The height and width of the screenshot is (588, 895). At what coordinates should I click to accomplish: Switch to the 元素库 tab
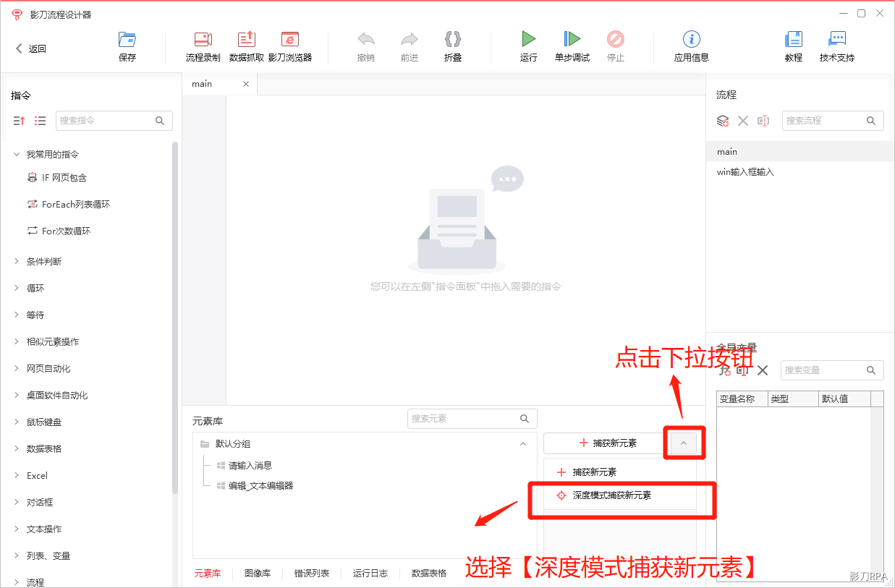(207, 573)
